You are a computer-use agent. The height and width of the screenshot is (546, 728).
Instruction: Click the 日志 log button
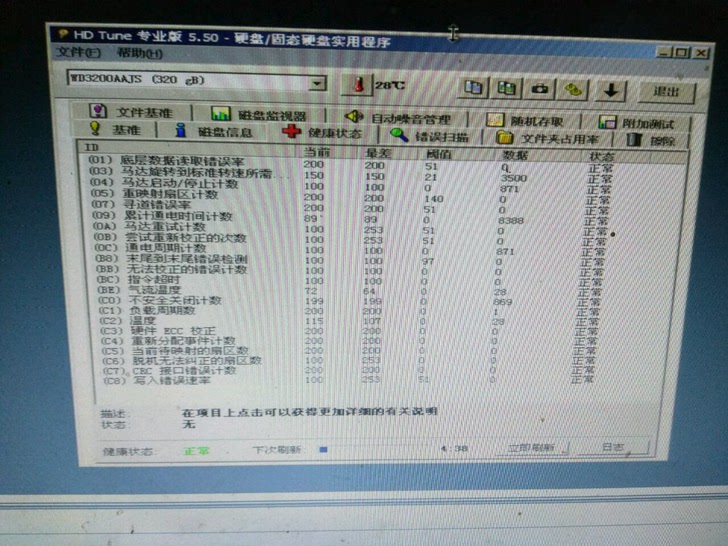pyautogui.click(x=612, y=448)
